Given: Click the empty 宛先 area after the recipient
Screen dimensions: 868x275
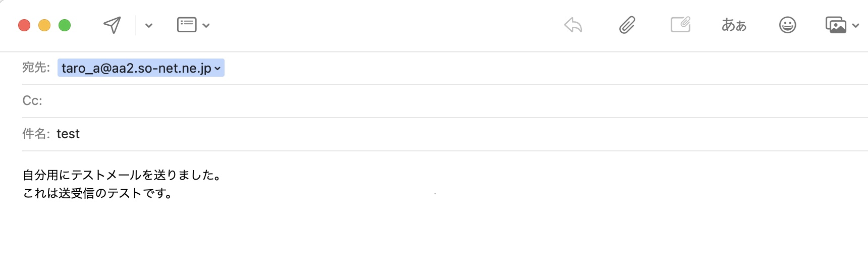Looking at the screenshot, I should (x=505, y=68).
